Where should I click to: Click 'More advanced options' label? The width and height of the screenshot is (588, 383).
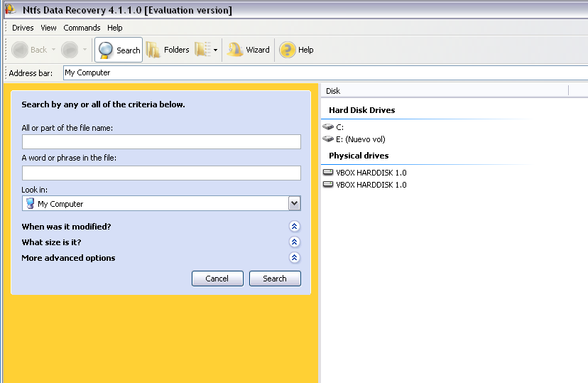pyautogui.click(x=68, y=258)
